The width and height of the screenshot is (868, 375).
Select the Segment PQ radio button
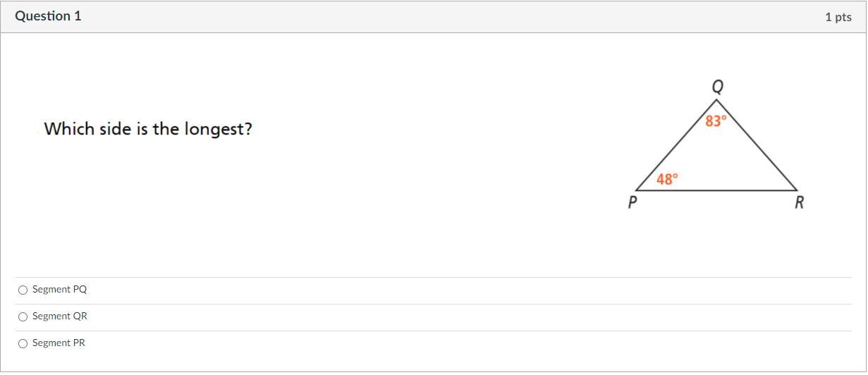[x=23, y=290]
